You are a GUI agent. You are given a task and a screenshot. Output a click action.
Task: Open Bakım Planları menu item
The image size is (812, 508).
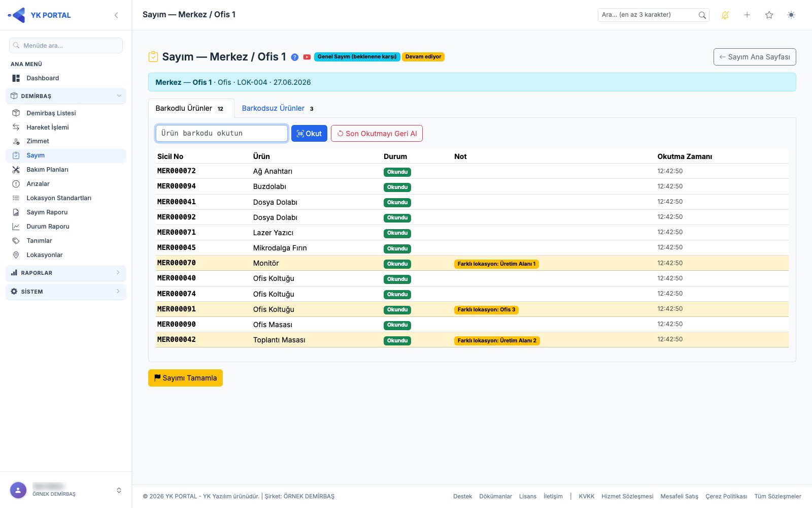[66, 170]
